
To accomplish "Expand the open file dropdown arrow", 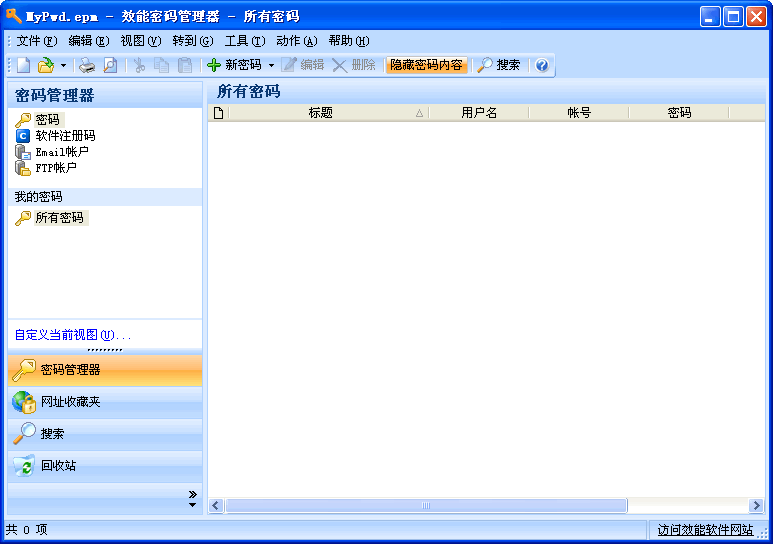I will [63, 65].
